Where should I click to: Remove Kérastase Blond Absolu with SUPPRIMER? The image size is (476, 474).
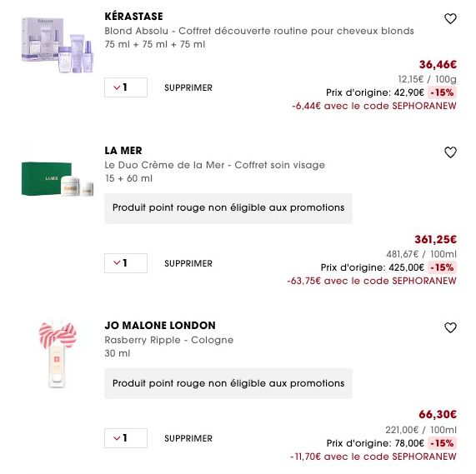[x=188, y=88]
